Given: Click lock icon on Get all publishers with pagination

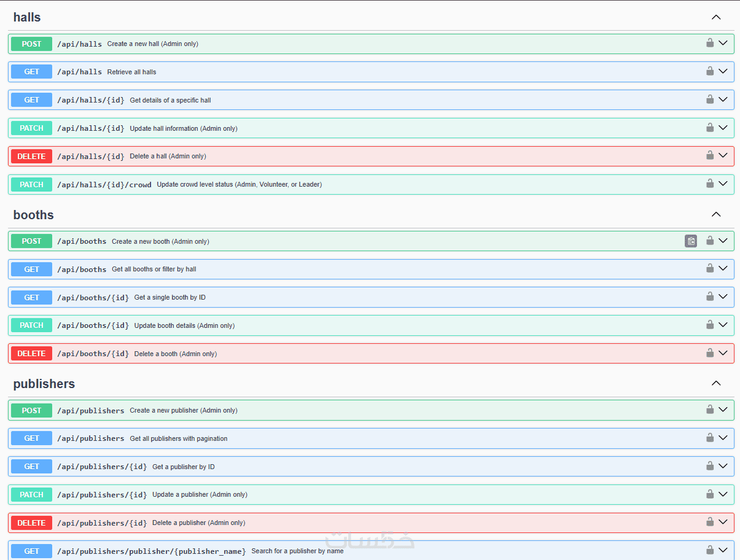Looking at the screenshot, I should pyautogui.click(x=710, y=438).
